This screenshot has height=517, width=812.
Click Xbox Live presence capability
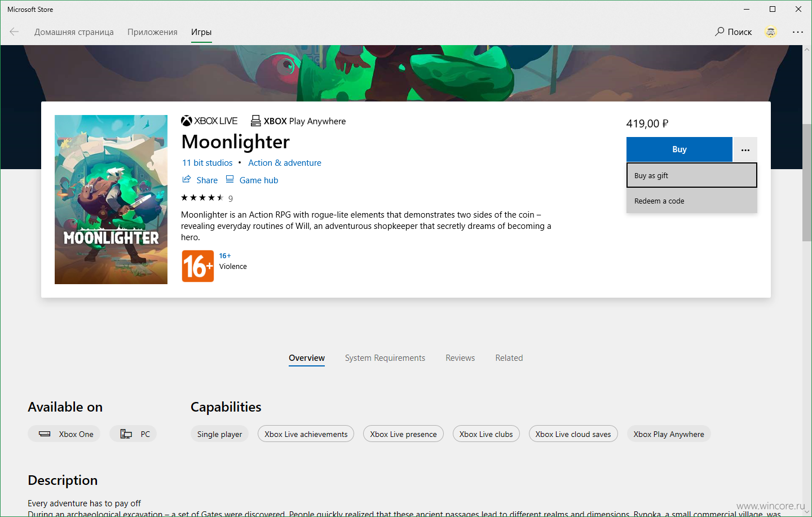pos(403,434)
